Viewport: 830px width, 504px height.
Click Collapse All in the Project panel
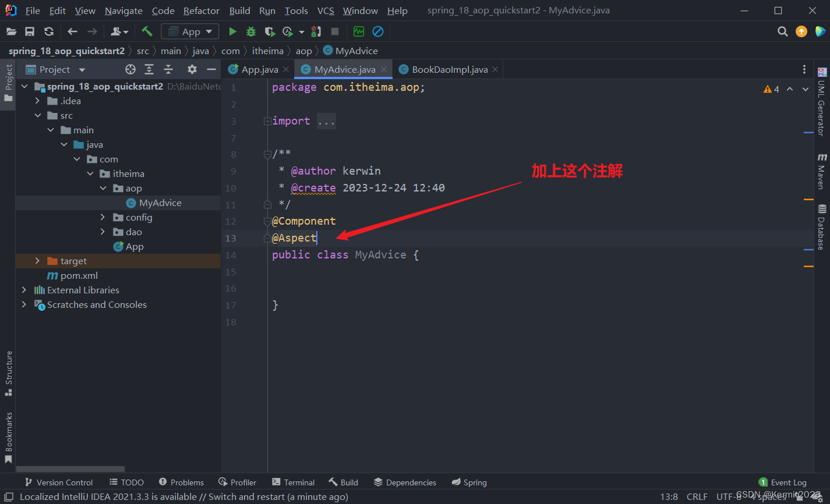click(168, 69)
